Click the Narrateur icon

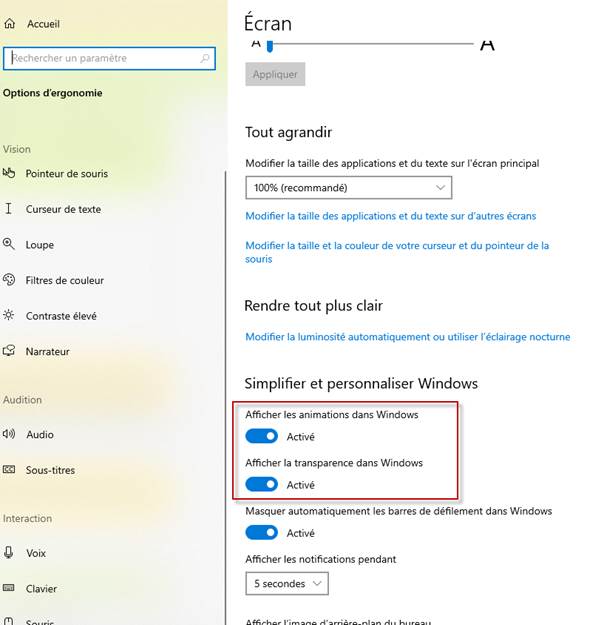point(9,351)
